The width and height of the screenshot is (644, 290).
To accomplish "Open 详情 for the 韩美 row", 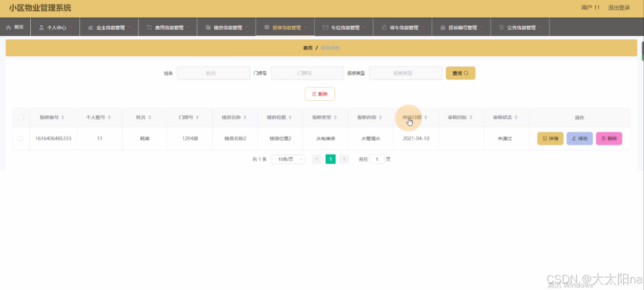I will (550, 138).
